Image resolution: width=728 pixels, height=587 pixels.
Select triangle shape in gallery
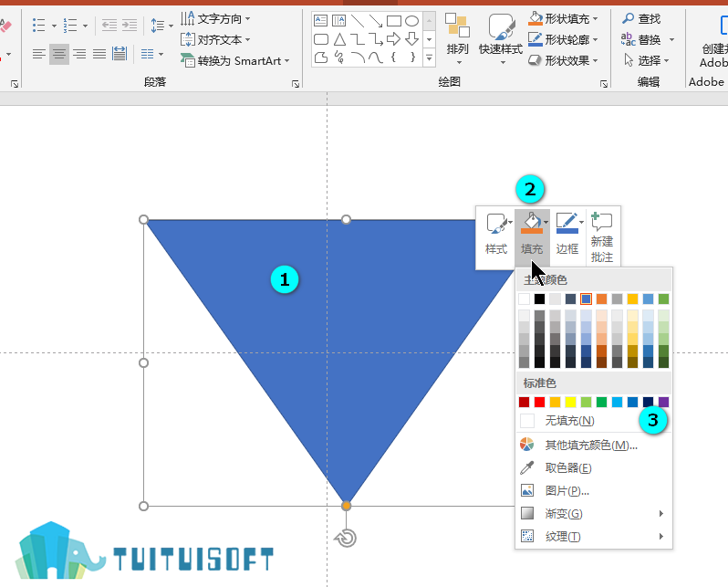point(339,39)
